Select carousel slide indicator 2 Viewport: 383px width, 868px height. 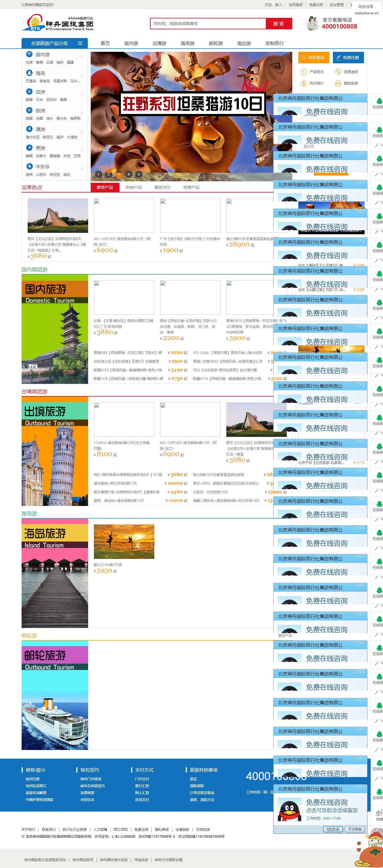click(x=108, y=174)
